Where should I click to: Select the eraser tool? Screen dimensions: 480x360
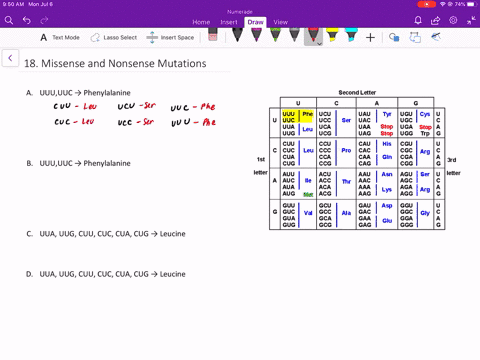(213, 35)
